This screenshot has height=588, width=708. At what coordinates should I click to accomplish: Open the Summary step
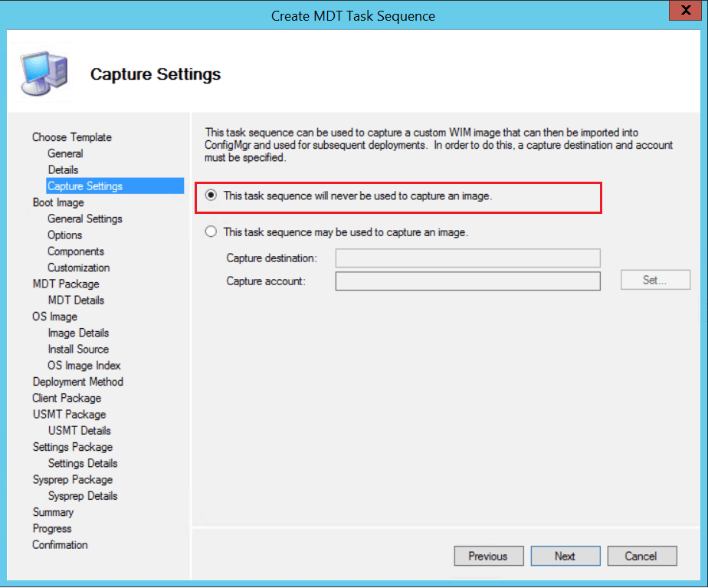click(x=53, y=512)
